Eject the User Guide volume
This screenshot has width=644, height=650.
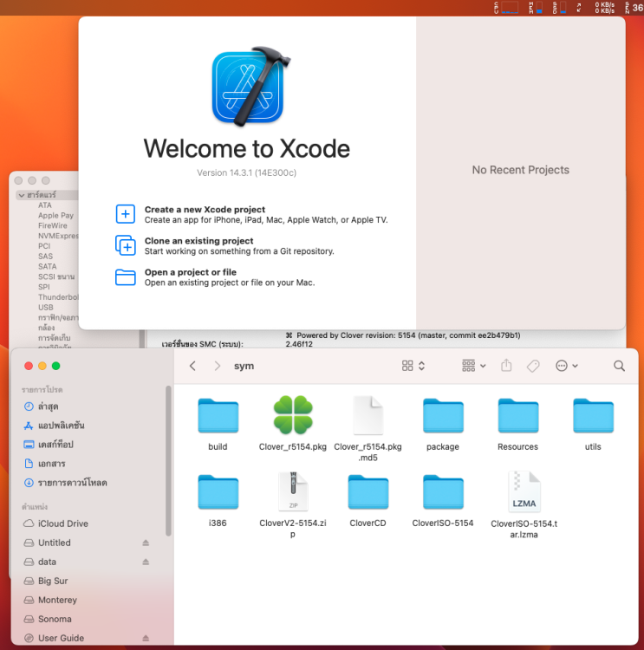[x=146, y=638]
